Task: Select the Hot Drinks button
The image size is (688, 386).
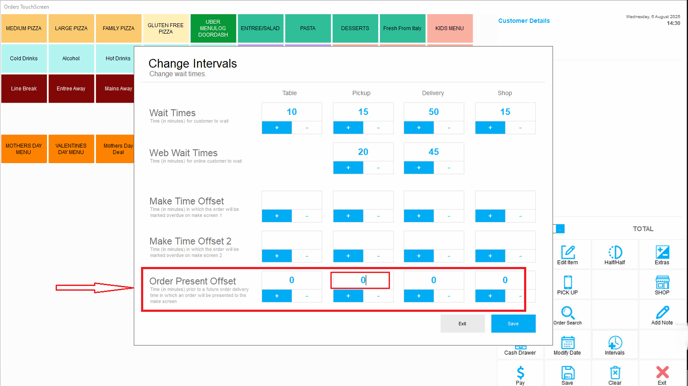Action: (x=115, y=58)
